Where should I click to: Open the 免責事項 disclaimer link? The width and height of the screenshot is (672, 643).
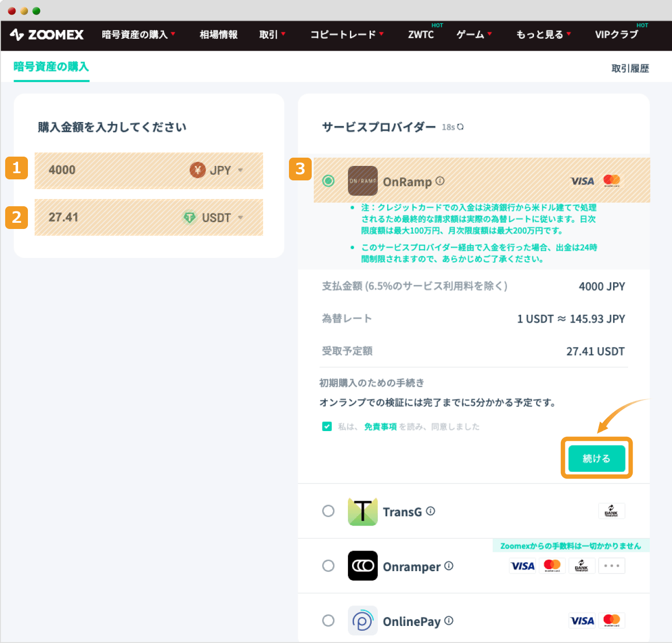tap(380, 426)
